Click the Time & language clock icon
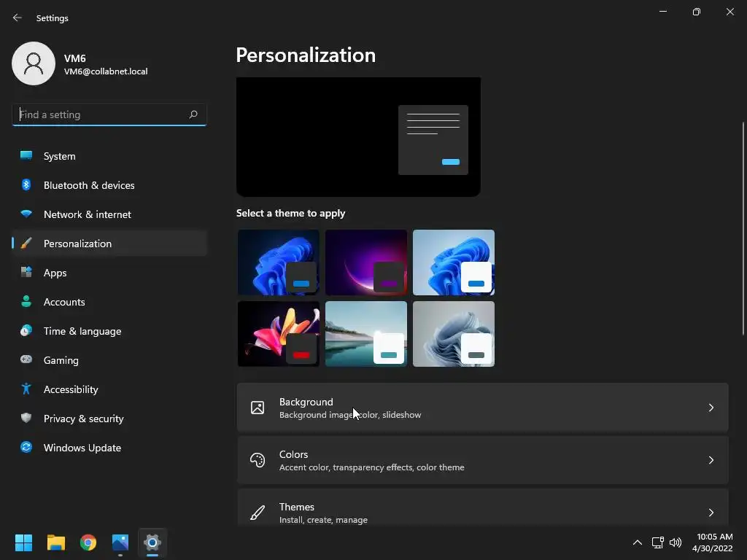 tap(26, 330)
